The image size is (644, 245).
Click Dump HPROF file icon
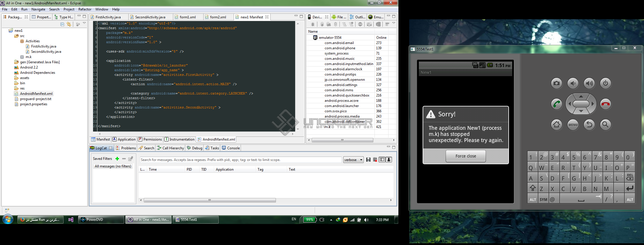click(329, 24)
